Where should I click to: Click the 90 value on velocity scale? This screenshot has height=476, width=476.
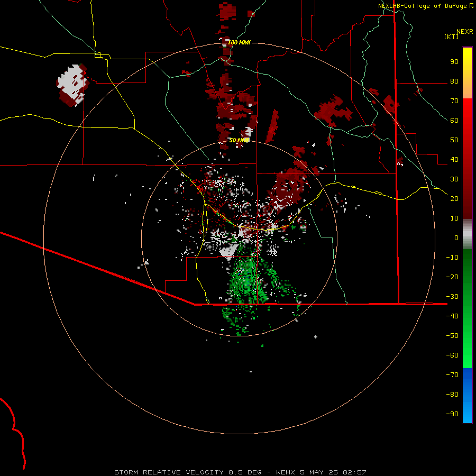tap(454, 62)
